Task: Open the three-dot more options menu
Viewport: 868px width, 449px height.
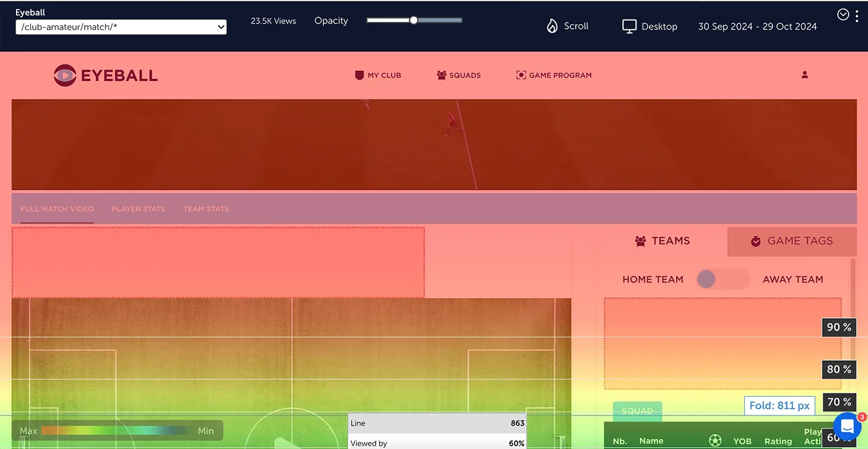Action: (x=857, y=16)
